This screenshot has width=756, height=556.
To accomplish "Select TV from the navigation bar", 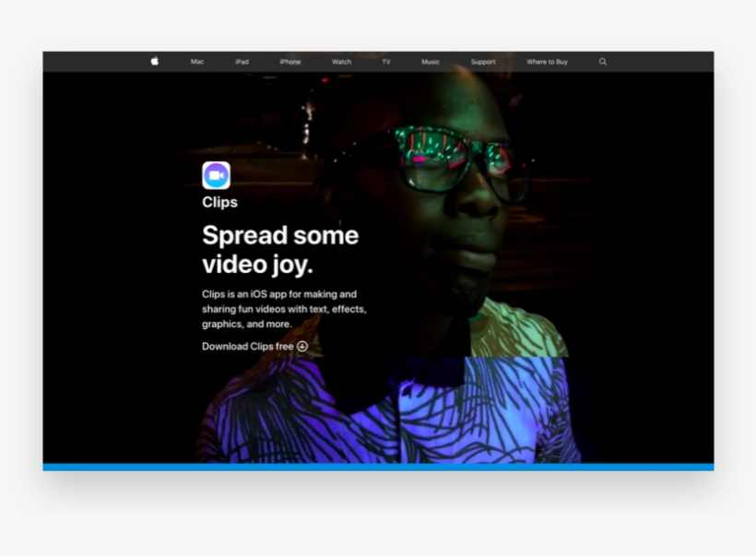I will [x=386, y=62].
